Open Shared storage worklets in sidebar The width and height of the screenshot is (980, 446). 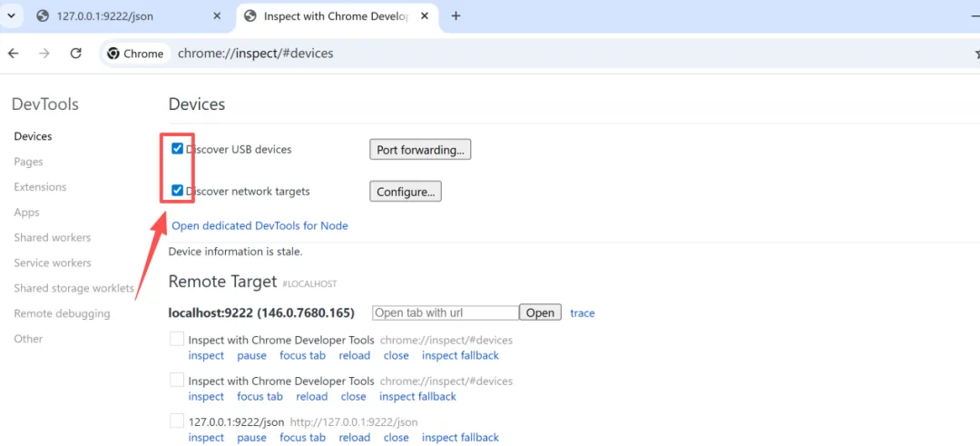tap(73, 288)
